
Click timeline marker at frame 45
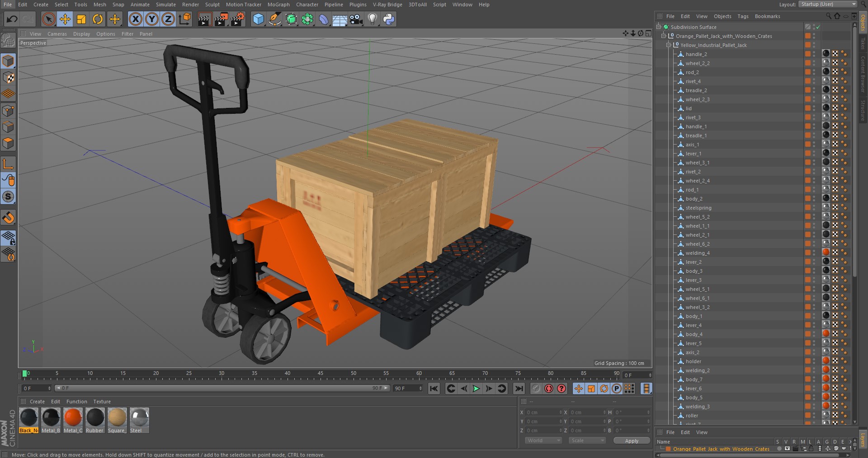pos(321,374)
